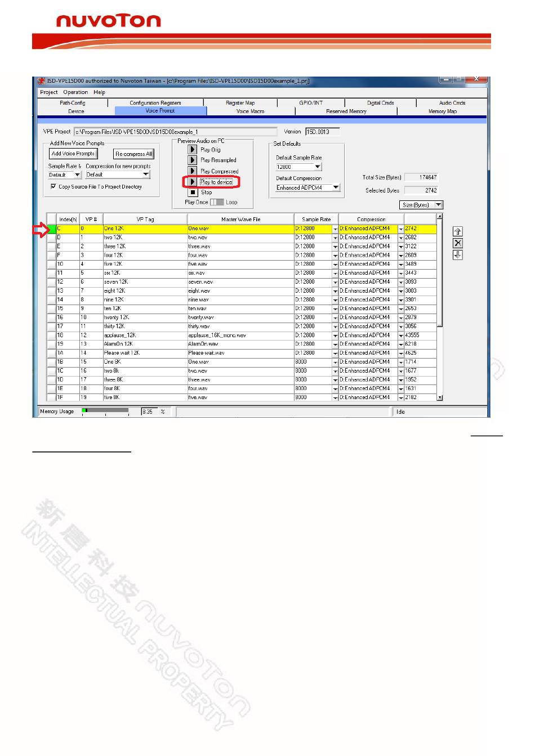The height and width of the screenshot is (756, 535).
Task: Toggle Copy Source File To Project Directory
Action: coord(53,186)
